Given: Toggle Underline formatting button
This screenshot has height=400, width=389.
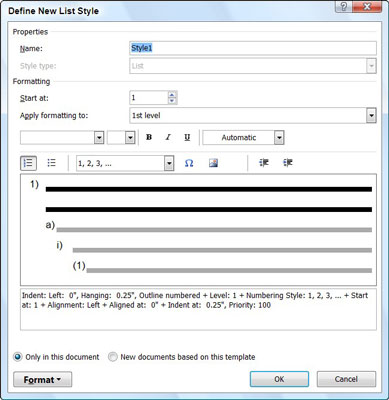Looking at the screenshot, I should 187,137.
